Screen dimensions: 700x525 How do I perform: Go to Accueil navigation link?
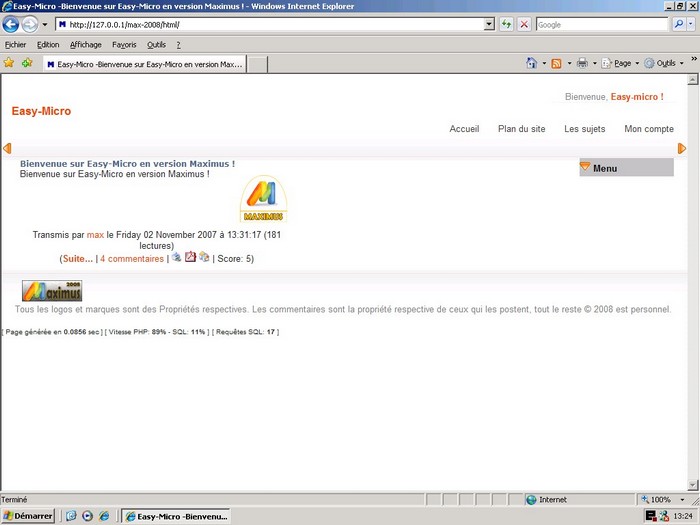(x=464, y=129)
